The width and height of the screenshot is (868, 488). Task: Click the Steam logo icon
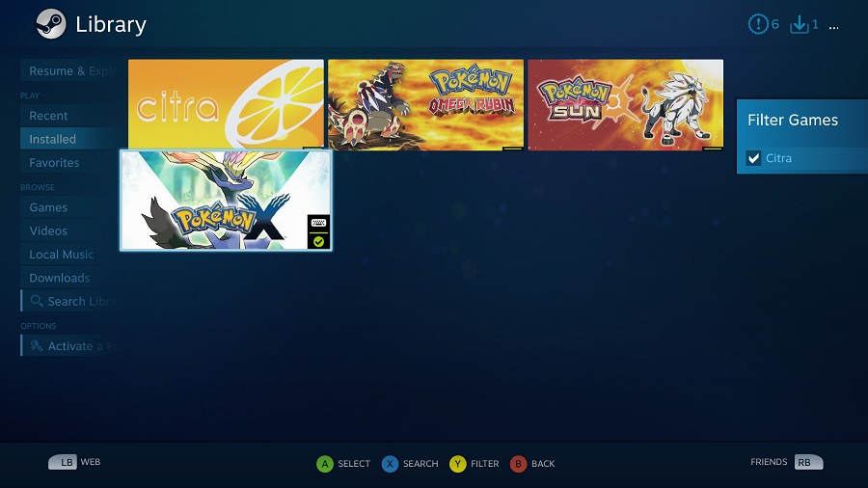(51, 24)
